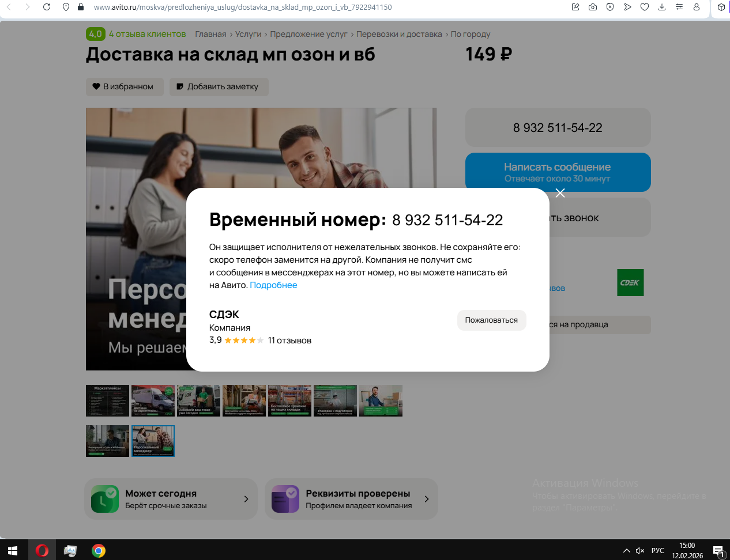
Task: Show hidden tray icons chevron
Action: [x=627, y=551]
